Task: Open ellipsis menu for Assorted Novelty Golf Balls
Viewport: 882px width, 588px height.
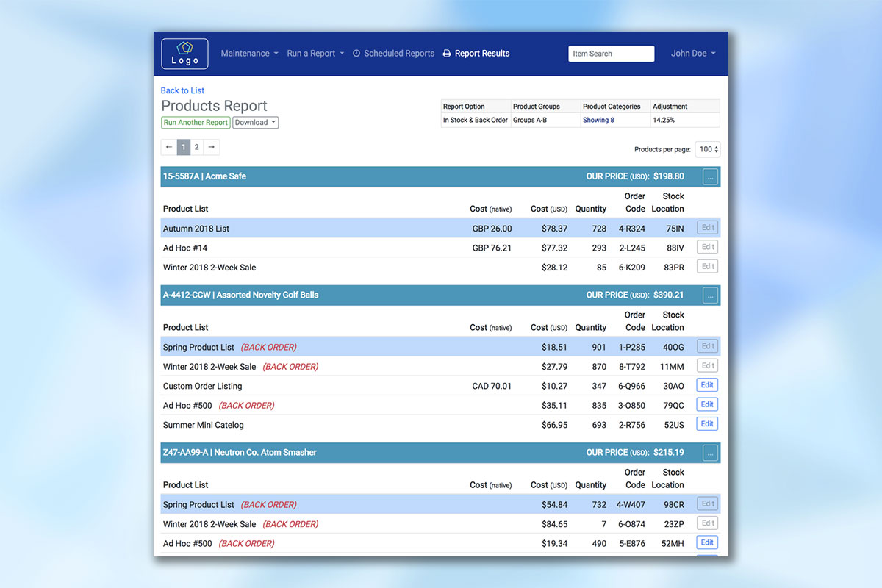Action: [710, 295]
